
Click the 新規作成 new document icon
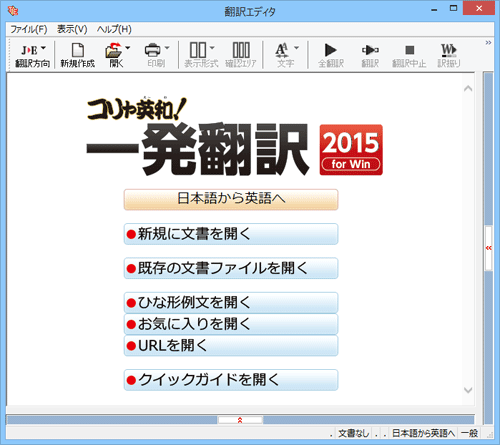pos(78,50)
